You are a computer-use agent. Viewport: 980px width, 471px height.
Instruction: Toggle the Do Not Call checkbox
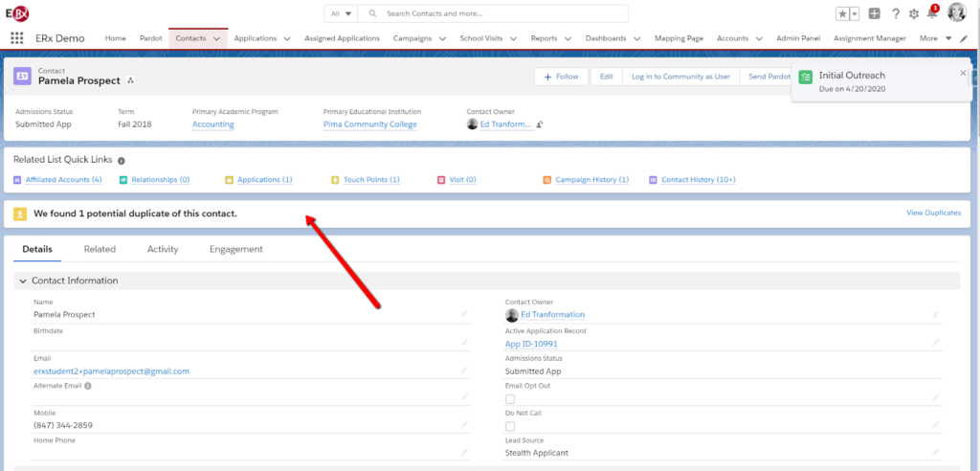510,426
